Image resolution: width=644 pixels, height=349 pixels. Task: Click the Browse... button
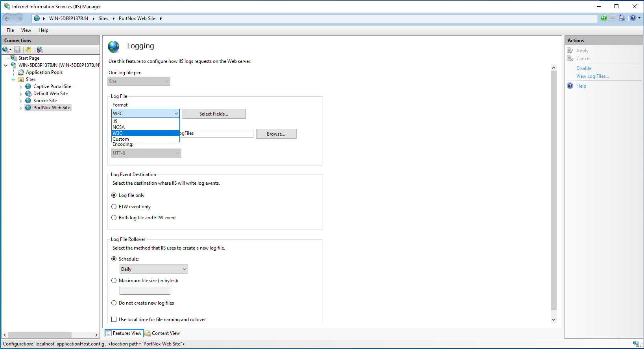(276, 134)
